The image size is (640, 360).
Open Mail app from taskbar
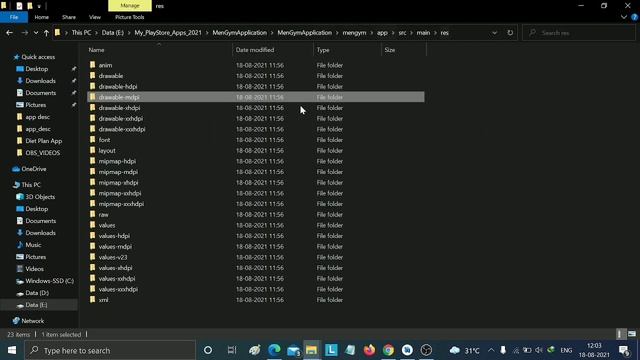pyautogui.click(x=293, y=350)
